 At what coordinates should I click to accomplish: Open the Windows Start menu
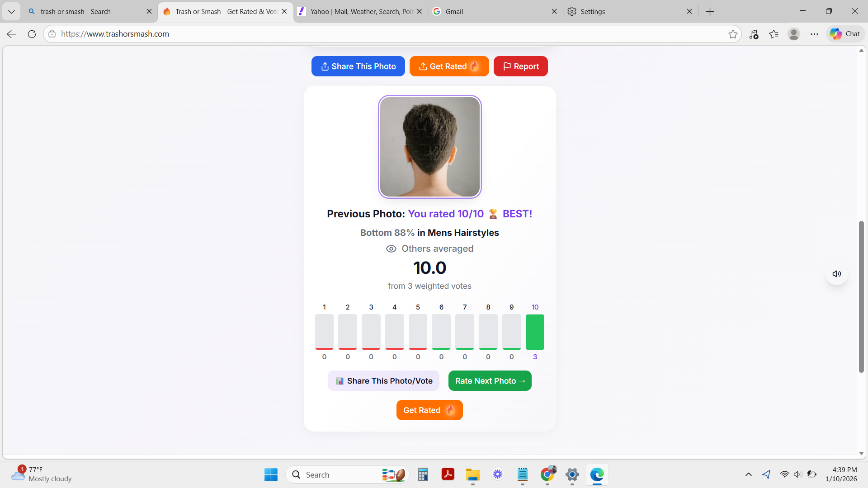tap(271, 475)
